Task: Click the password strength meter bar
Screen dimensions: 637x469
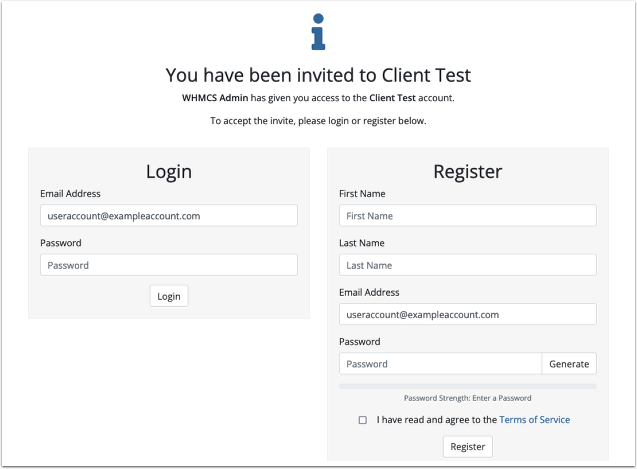Action: [467, 386]
